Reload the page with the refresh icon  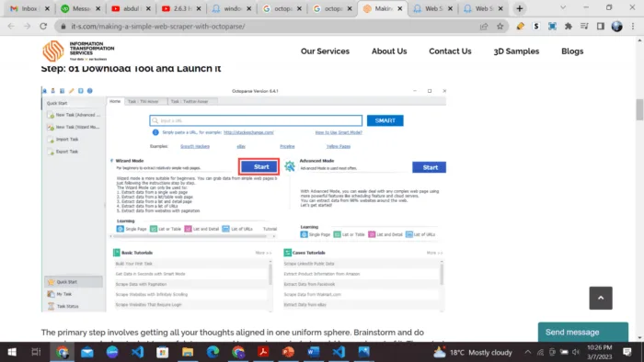coord(43,27)
